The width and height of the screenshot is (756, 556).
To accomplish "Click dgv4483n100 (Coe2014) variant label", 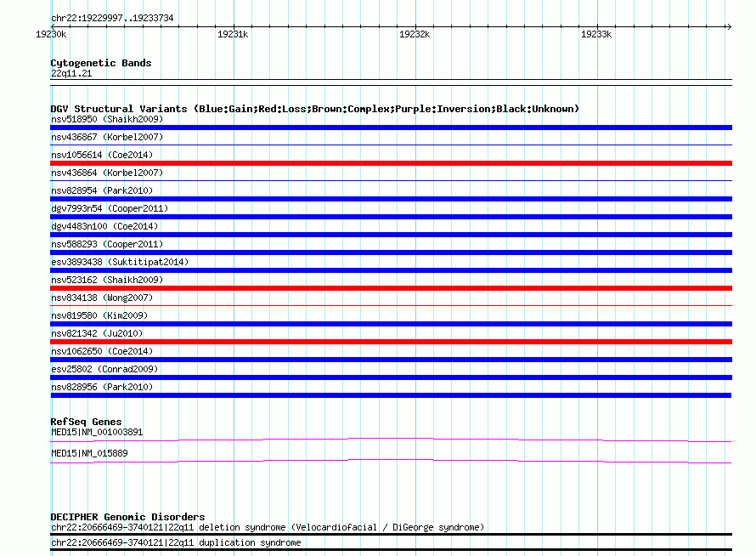I will [x=104, y=226].
